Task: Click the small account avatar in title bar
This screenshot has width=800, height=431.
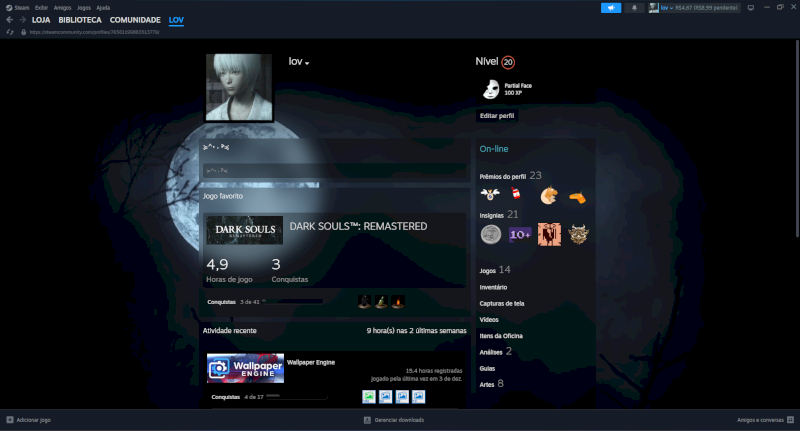Action: coord(654,8)
